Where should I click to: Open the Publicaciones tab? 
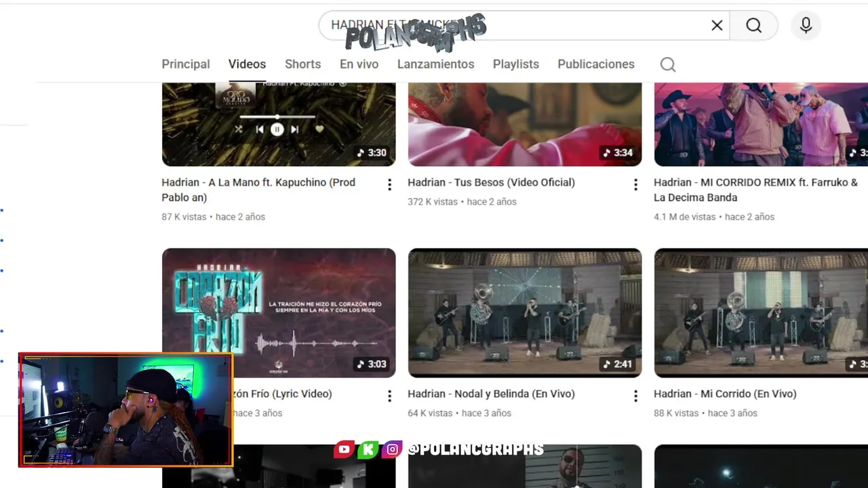point(596,64)
